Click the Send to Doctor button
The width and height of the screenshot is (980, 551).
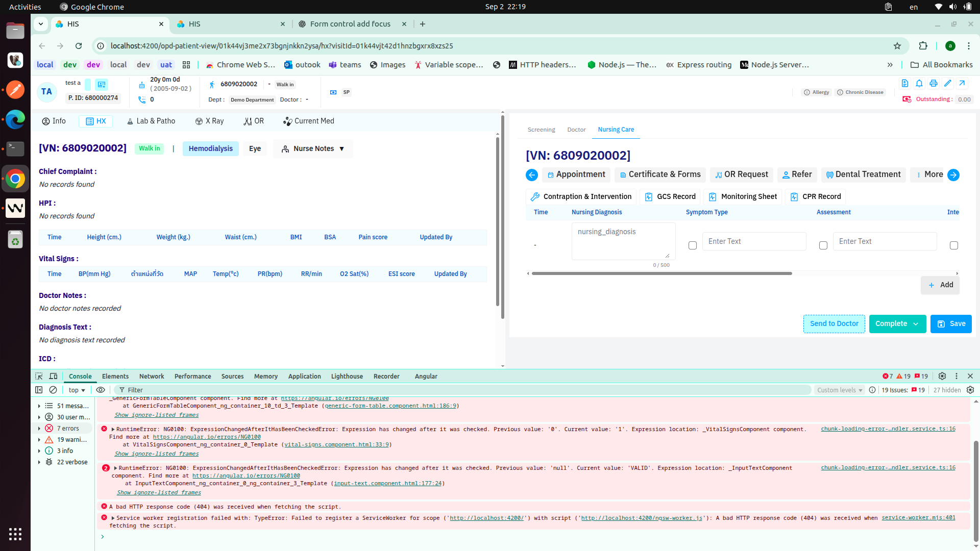[834, 324]
